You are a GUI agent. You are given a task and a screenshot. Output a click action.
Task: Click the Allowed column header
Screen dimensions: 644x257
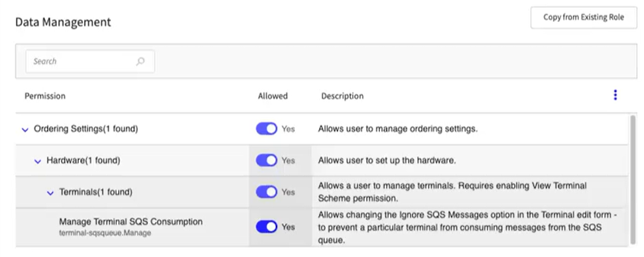273,96
